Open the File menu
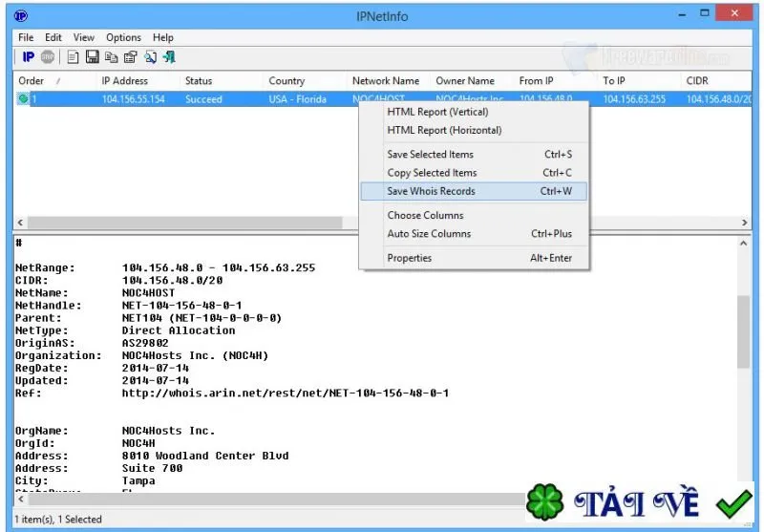Image resolution: width=764 pixels, height=532 pixels. 26,37
